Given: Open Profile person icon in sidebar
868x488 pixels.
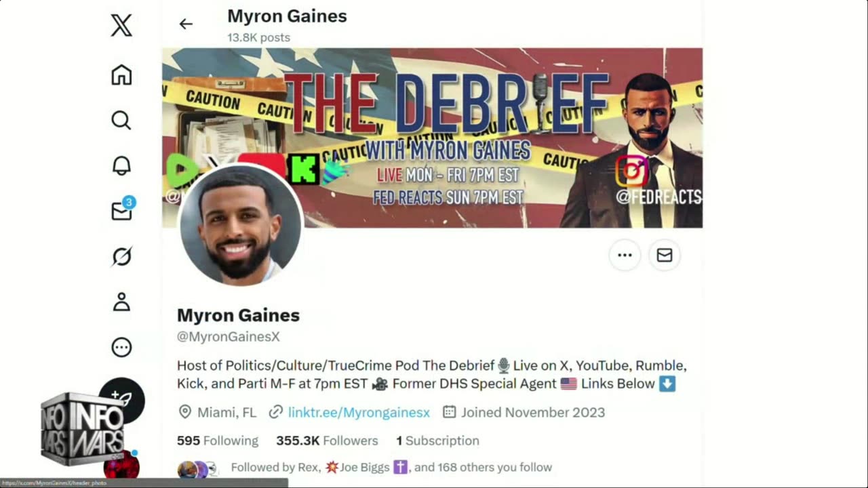Looking at the screenshot, I should [121, 302].
